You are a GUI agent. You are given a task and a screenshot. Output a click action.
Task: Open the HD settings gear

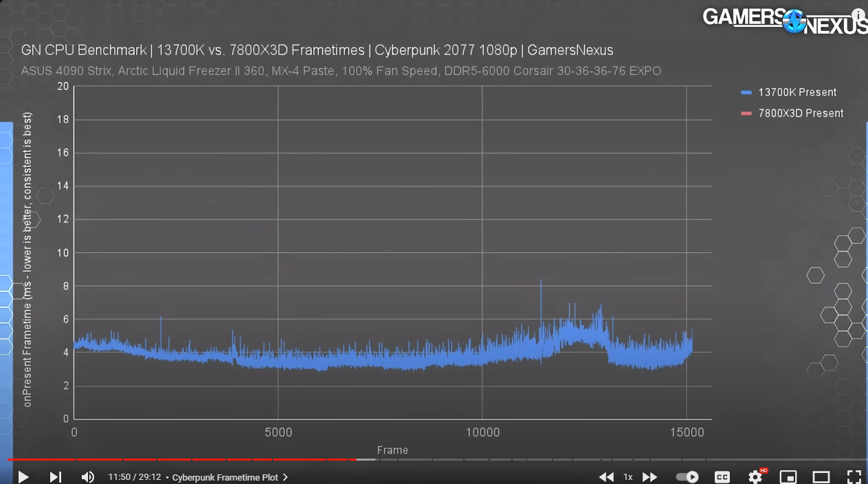756,476
